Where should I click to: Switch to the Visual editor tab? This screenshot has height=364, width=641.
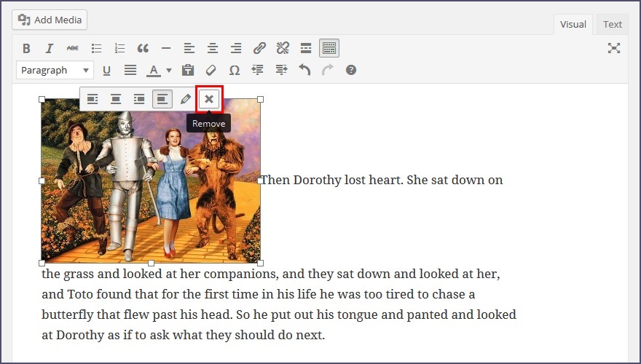573,25
